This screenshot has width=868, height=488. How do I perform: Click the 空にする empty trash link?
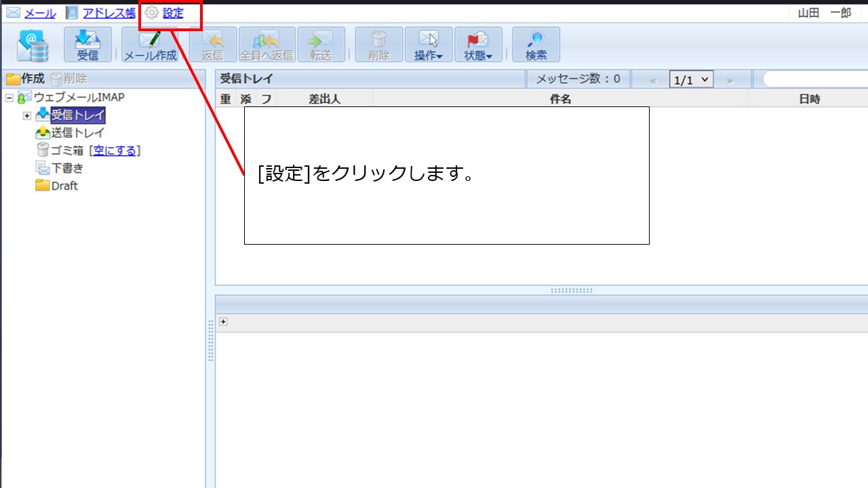(x=115, y=150)
